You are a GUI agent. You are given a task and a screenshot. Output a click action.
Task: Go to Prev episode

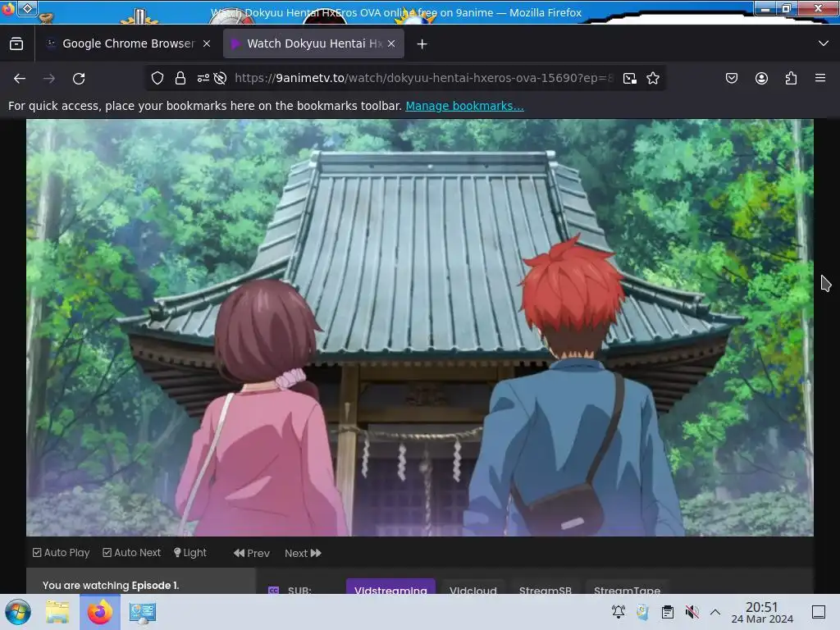(x=252, y=554)
